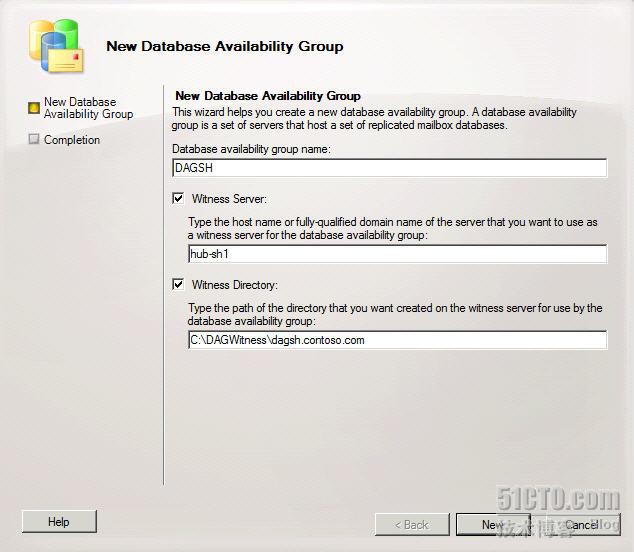Screen dimensions: 634x552
Task: Click the 'Witness Server:' label
Action: pyautogui.click(x=229, y=199)
